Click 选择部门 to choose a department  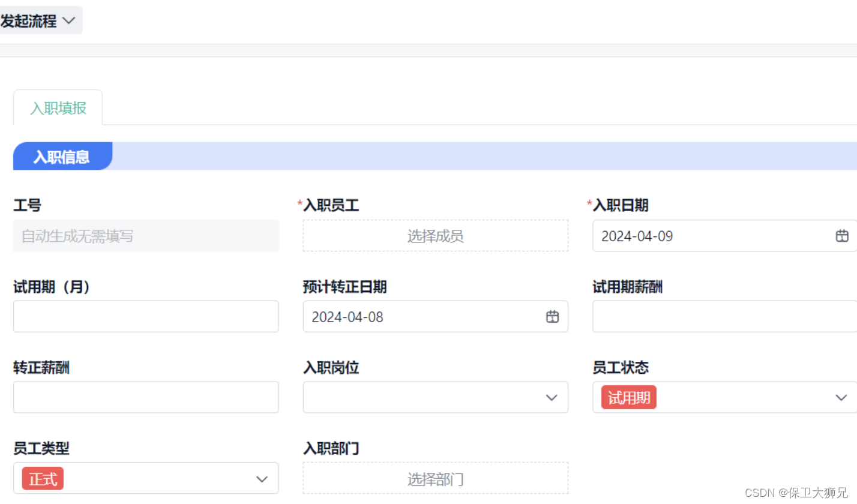(x=435, y=478)
